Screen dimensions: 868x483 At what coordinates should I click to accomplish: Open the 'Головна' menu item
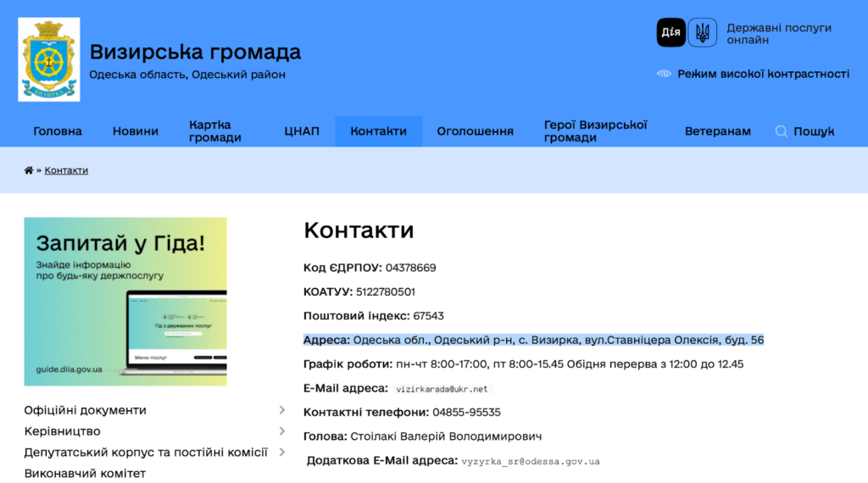[x=58, y=131]
